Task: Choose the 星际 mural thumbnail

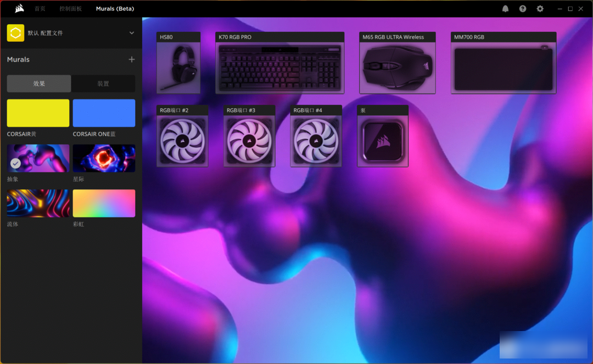Action: (x=104, y=158)
